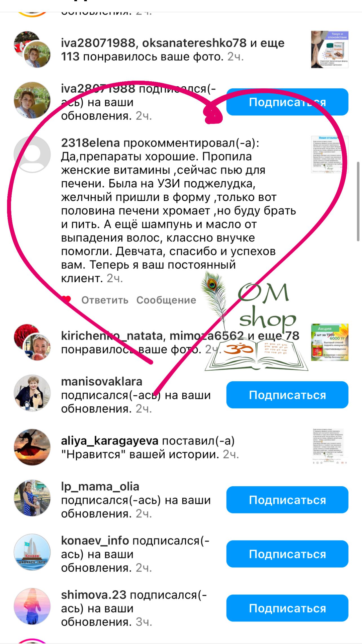This screenshot has height=644, width=362.
Task: Reply to comment via Ответить
Action: pos(105,300)
